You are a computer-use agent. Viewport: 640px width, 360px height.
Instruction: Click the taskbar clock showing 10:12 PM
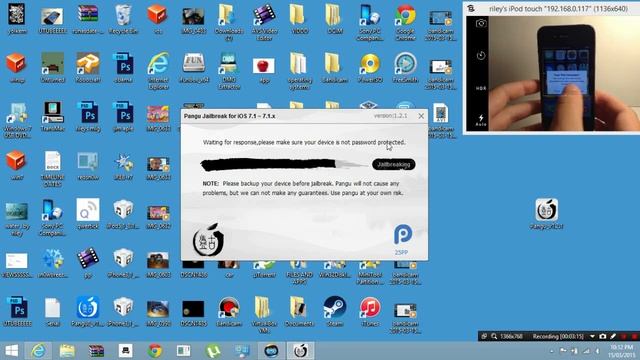click(621, 351)
